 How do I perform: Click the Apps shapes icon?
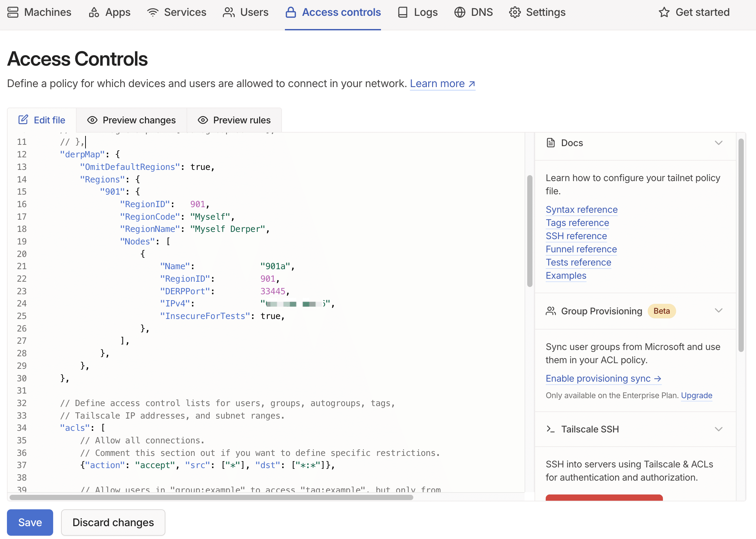click(x=94, y=12)
